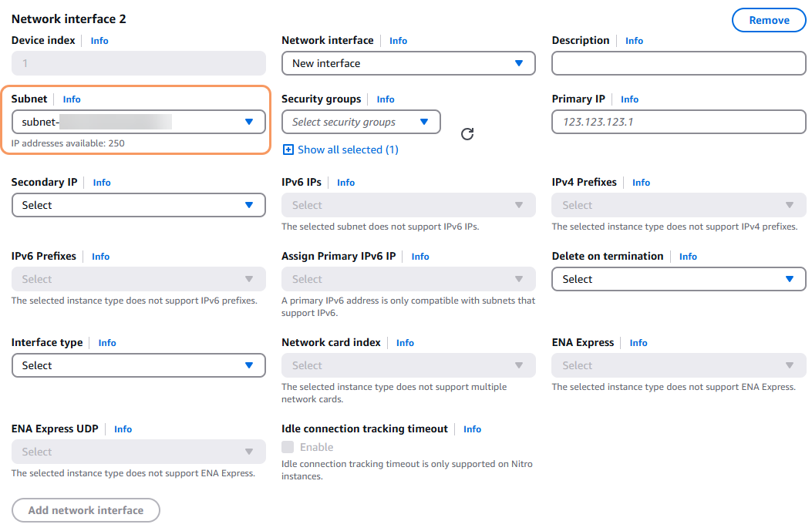Open Info link next to Subnet

click(72, 99)
